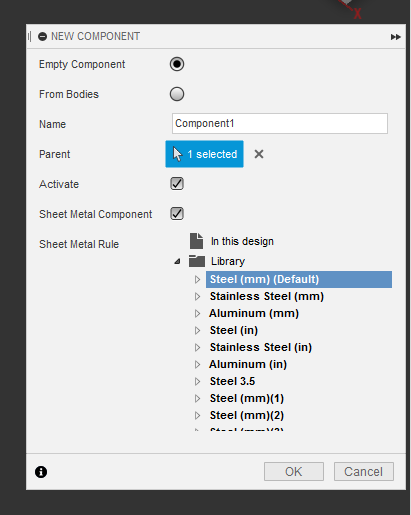Viewport: 411px width, 515px height.
Task: Collapse the Library tree node
Action: [177, 261]
